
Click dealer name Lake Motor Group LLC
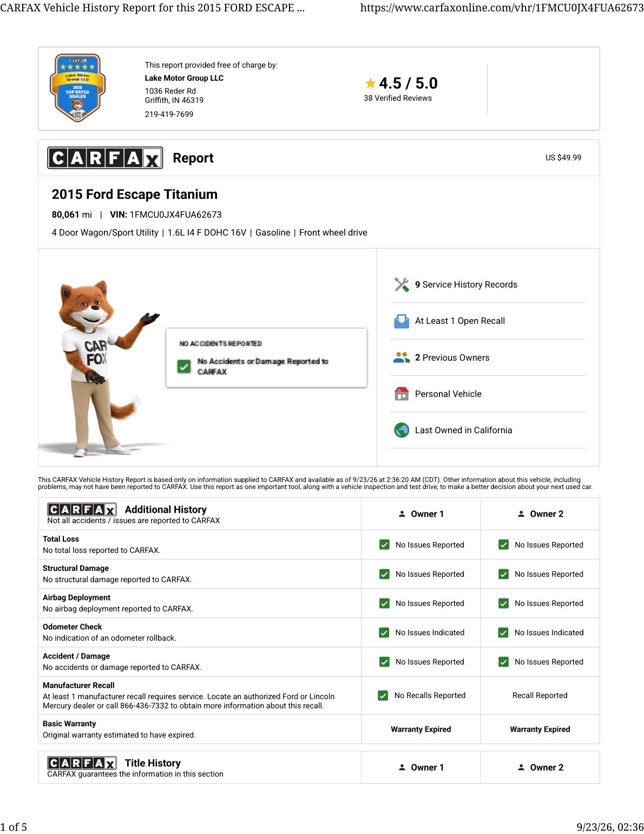pyautogui.click(x=184, y=78)
